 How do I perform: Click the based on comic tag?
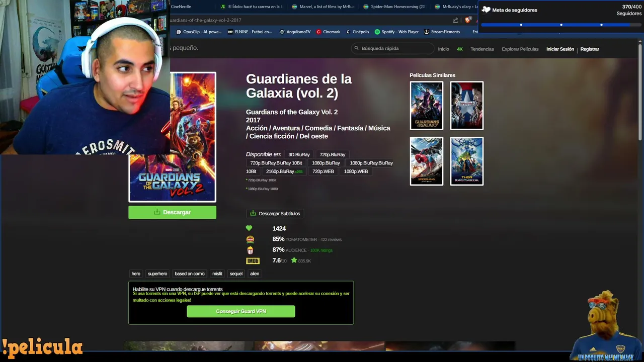coord(190,274)
